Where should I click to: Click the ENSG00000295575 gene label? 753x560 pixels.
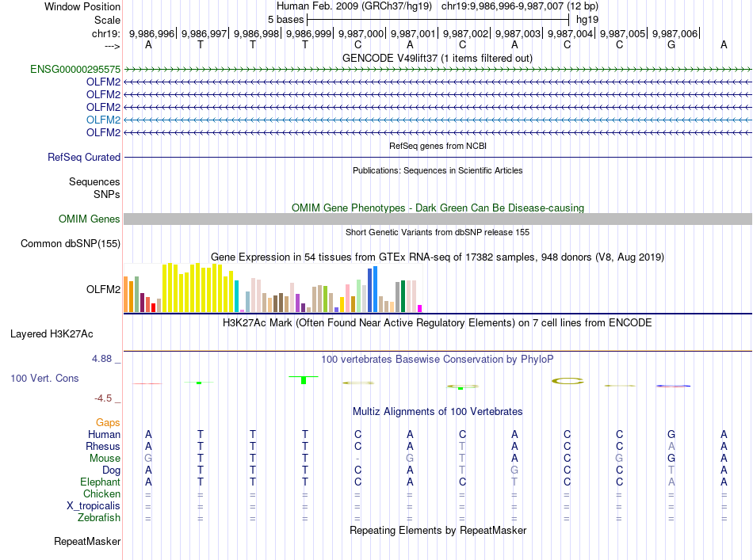click(x=75, y=69)
